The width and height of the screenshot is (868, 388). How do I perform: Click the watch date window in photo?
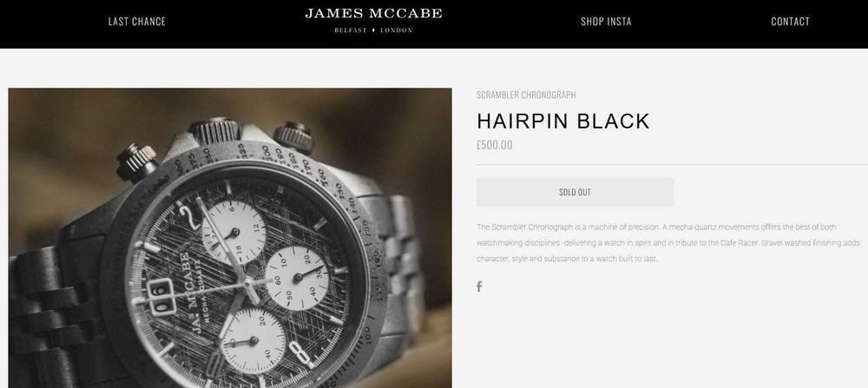click(161, 296)
